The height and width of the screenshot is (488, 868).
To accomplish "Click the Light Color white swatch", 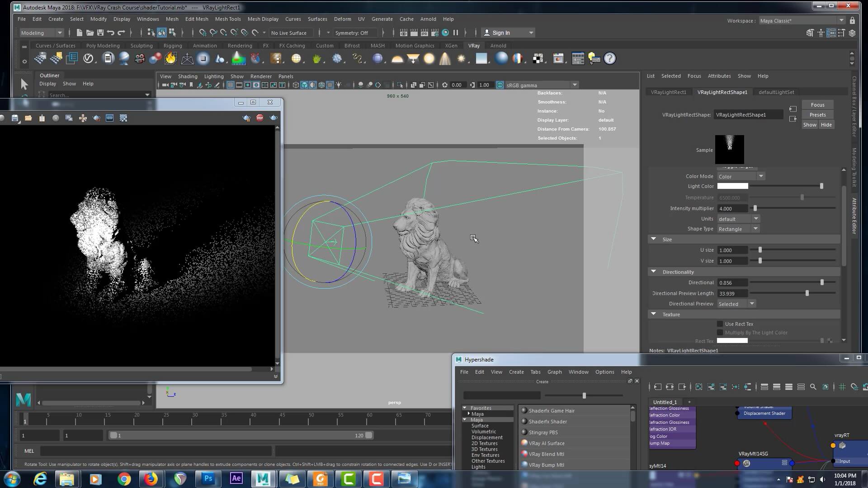I will point(732,186).
